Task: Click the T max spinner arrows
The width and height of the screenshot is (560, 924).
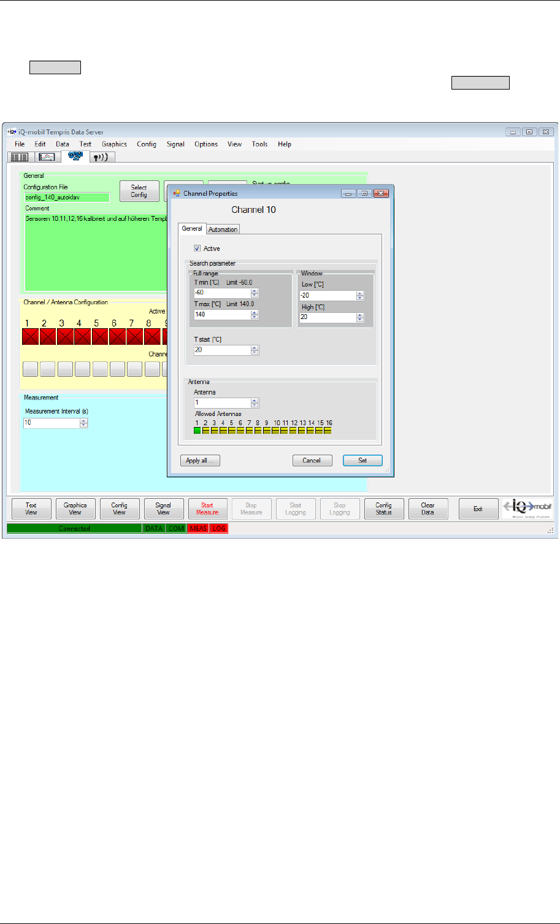Action: click(x=255, y=315)
